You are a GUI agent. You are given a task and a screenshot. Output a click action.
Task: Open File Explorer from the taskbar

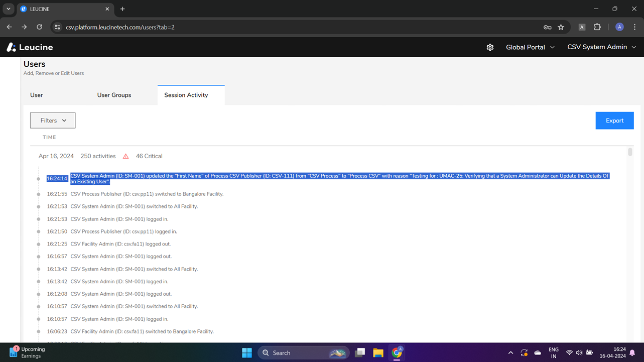(x=378, y=353)
